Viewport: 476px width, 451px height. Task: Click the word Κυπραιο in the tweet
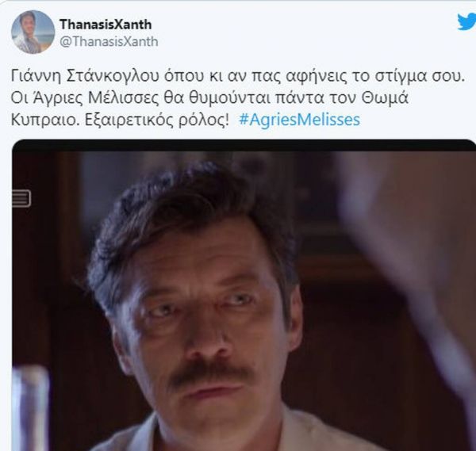(x=45, y=120)
